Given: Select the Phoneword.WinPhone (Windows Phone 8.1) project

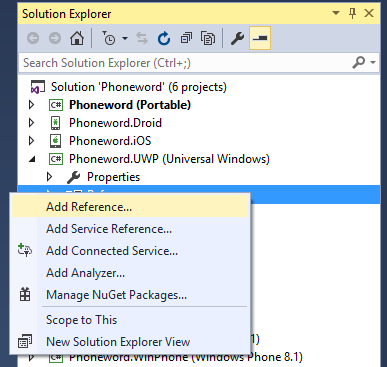Looking at the screenshot, I should click(x=186, y=357).
